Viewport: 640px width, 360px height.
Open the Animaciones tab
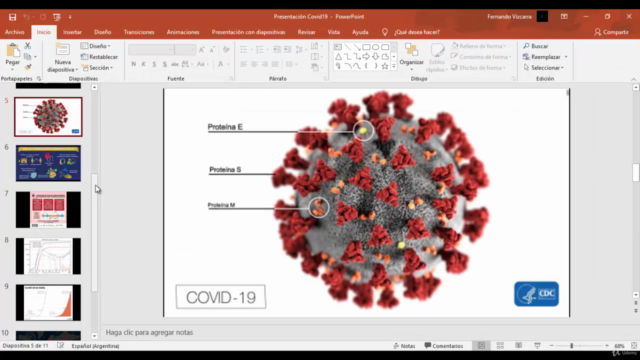click(x=183, y=32)
